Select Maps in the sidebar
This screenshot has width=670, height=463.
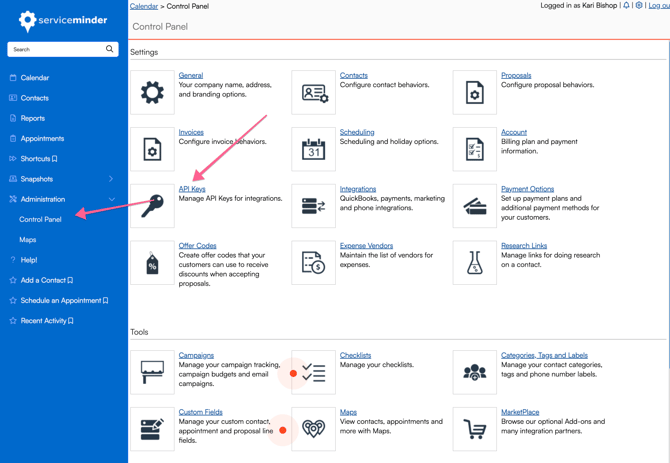(x=27, y=240)
